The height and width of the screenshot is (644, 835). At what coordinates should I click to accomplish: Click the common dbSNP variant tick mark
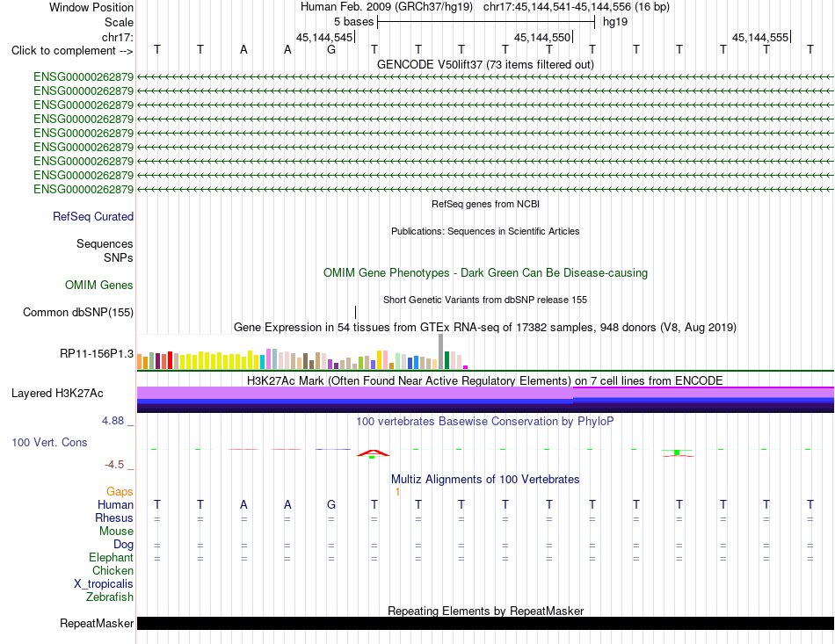[x=355, y=312]
